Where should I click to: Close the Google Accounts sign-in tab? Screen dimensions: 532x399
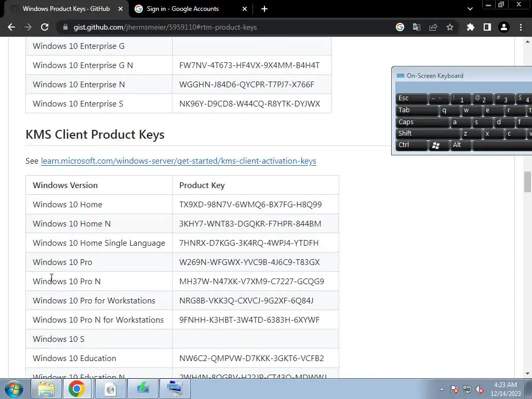coord(245,9)
